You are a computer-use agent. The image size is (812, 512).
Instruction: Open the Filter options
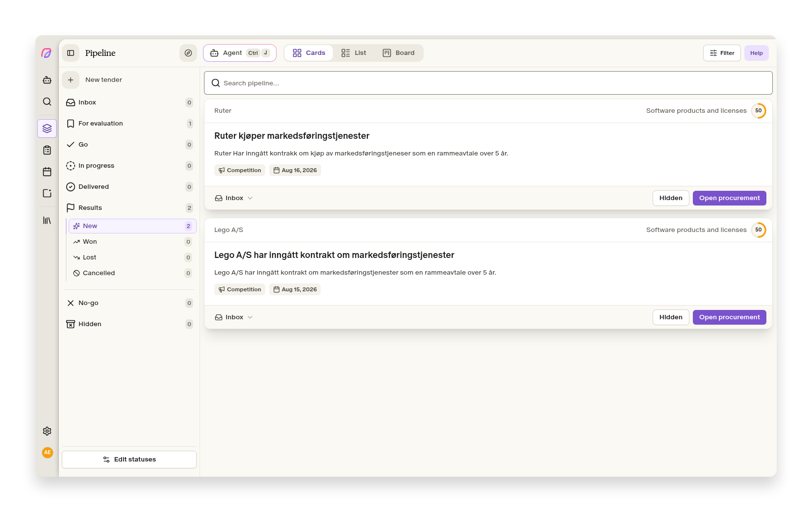[x=722, y=53]
